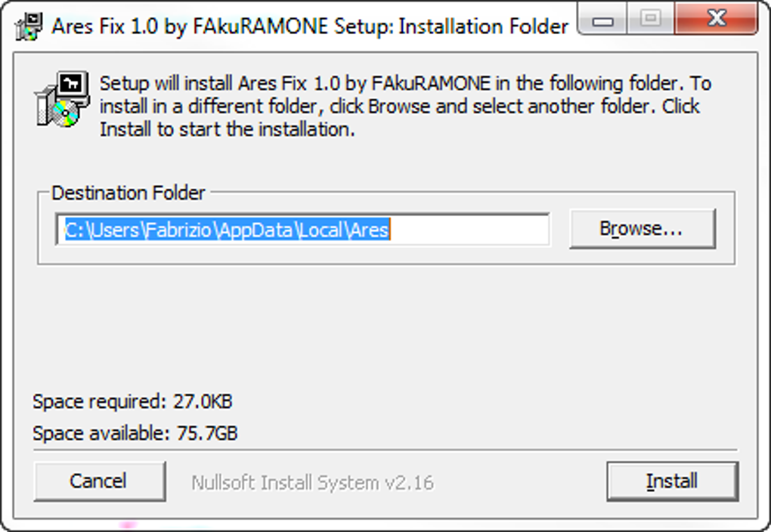Start the installation with the Install button
Screen dimensions: 771x532
671,481
